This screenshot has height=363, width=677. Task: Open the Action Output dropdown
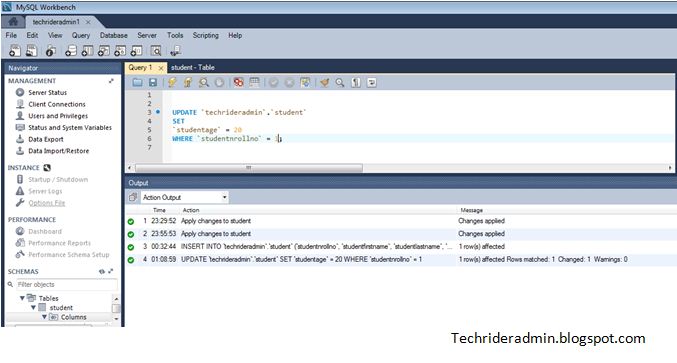click(x=185, y=197)
